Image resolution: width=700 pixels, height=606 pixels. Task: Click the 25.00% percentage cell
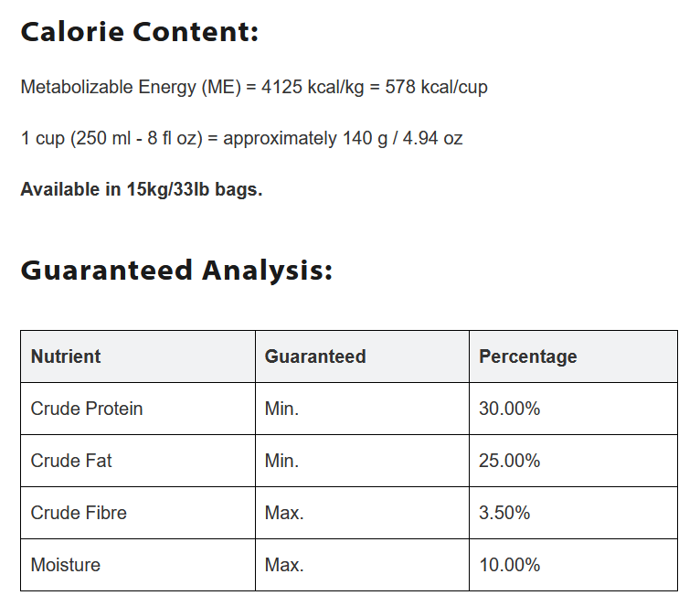(x=510, y=461)
